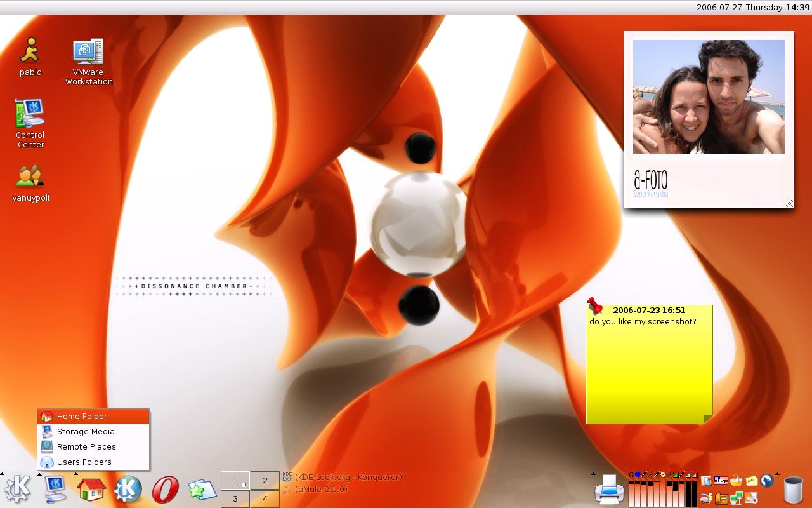Select Storage Media in popup menu
812x508 pixels.
pos(93,431)
